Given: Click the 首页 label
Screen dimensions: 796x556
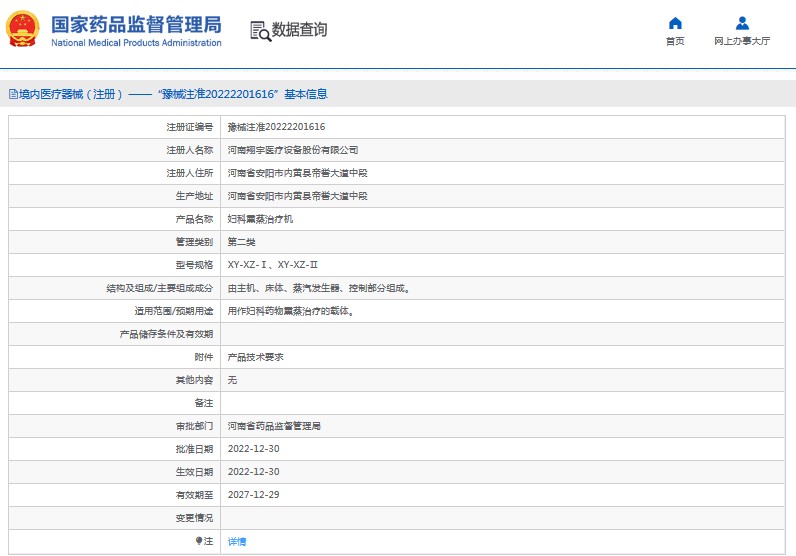Looking at the screenshot, I should (x=675, y=41).
